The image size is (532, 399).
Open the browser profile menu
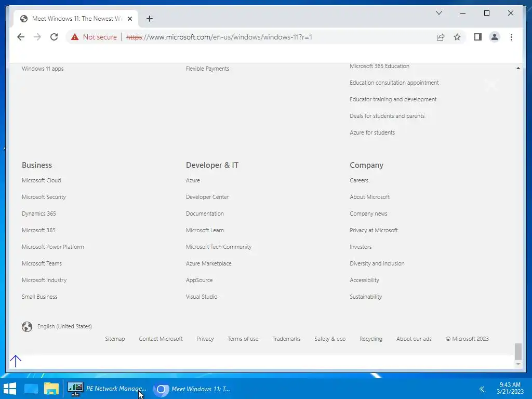(495, 37)
